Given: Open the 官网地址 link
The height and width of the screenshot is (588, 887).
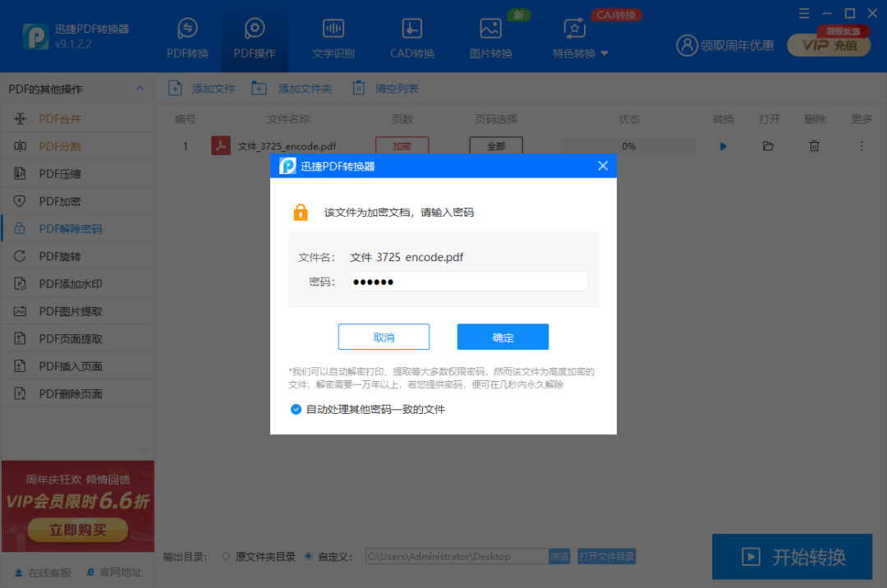Looking at the screenshot, I should click(113, 572).
